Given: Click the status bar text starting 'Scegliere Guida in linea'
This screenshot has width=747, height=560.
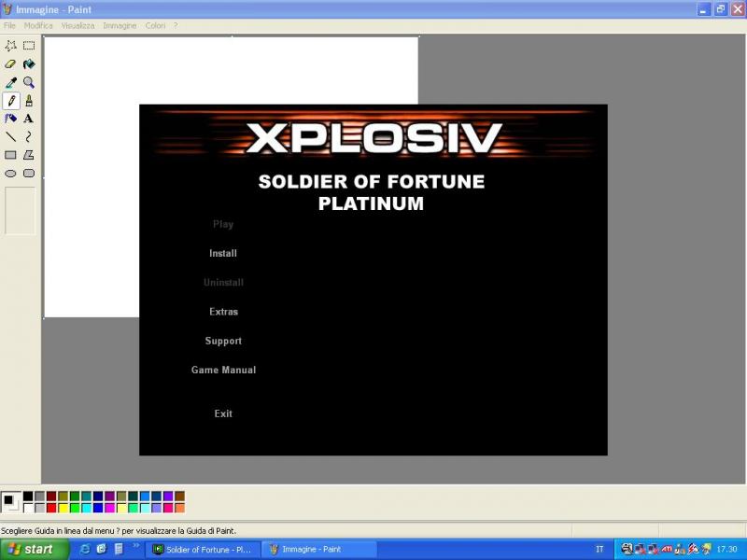Looking at the screenshot, I should point(119,530).
